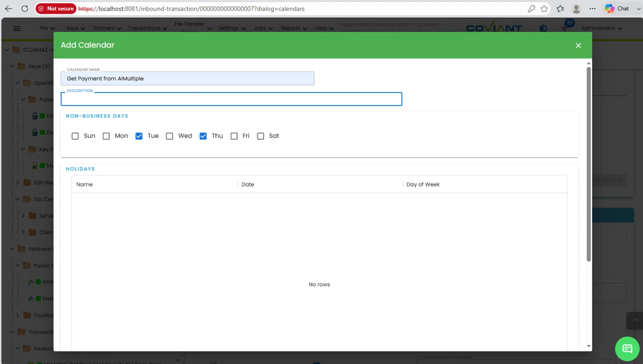
Task: Check the Mon non-business day box
Action: point(106,136)
